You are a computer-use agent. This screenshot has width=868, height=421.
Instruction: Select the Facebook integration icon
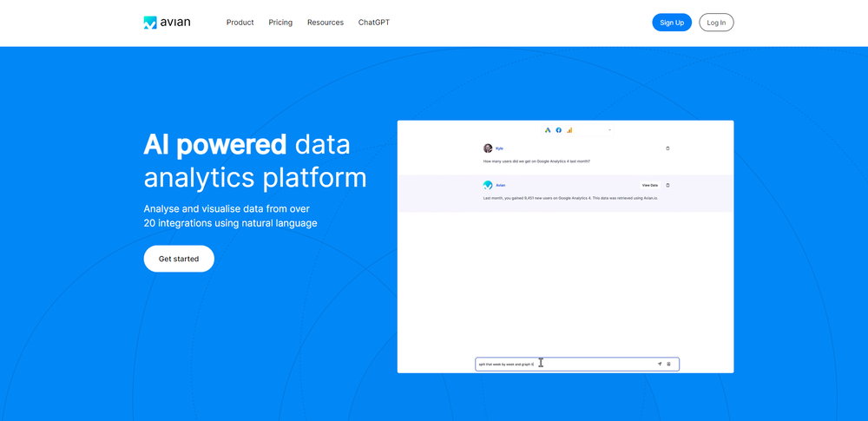pyautogui.click(x=559, y=130)
